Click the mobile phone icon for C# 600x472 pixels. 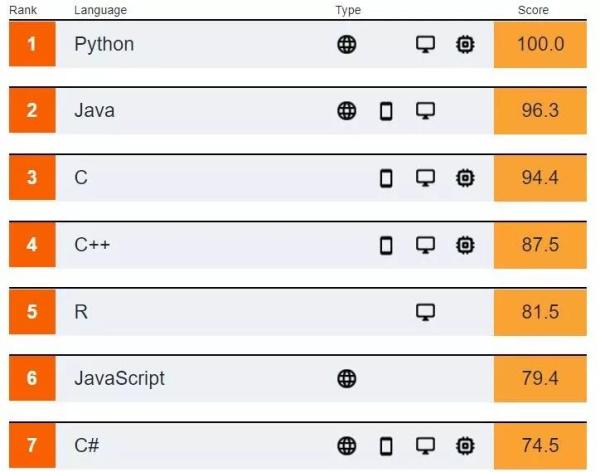click(x=386, y=445)
